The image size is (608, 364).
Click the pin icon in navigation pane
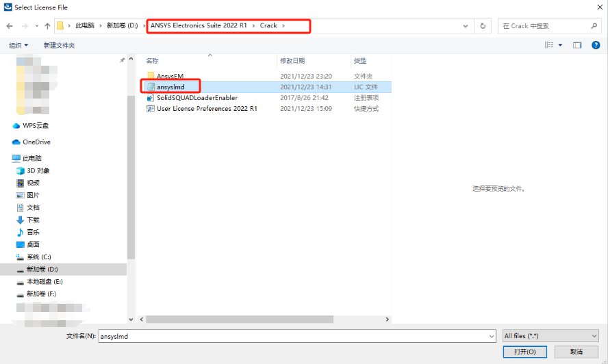[x=122, y=60]
